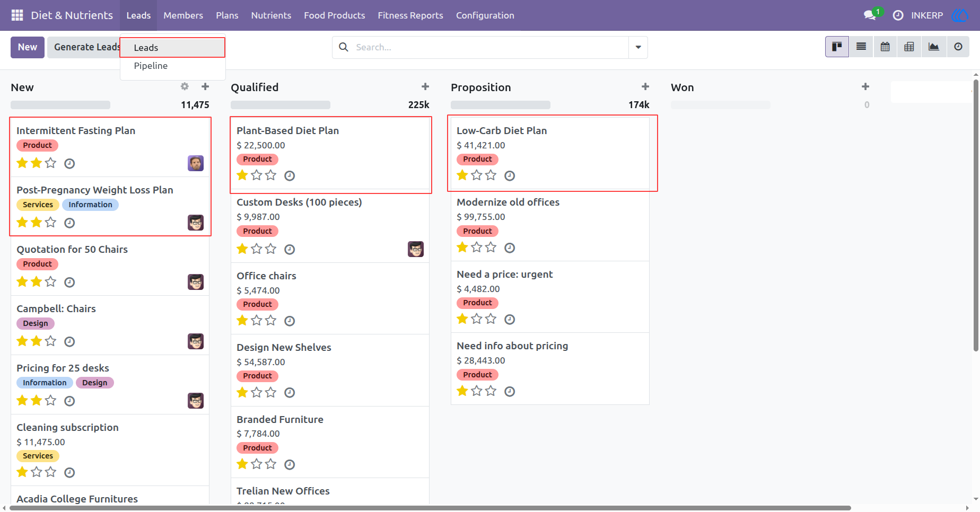Add a card in Qualified column
980x512 pixels.
(425, 86)
